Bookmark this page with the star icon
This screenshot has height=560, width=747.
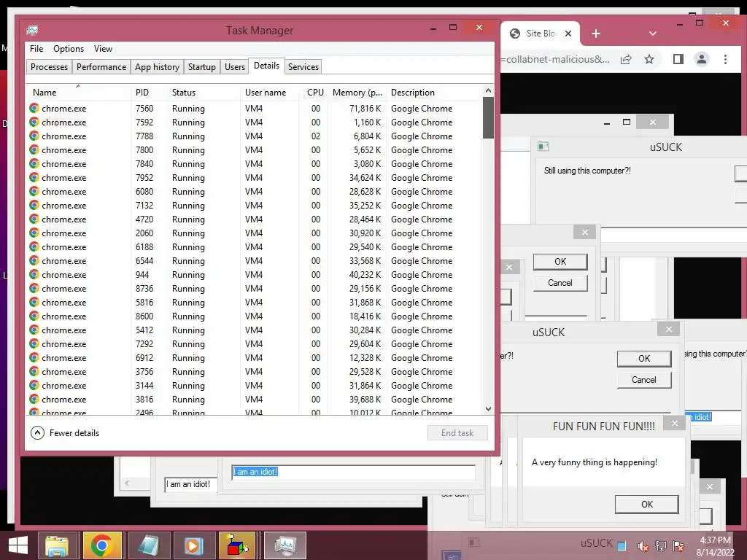[x=649, y=59]
